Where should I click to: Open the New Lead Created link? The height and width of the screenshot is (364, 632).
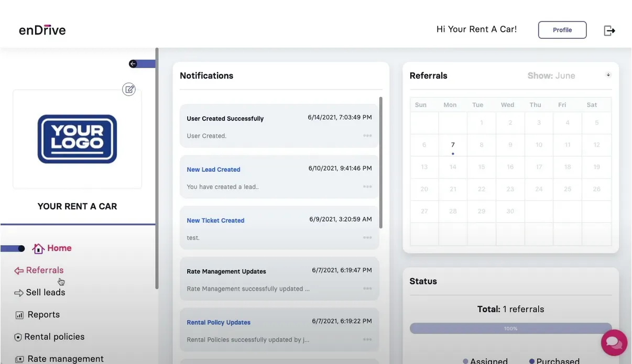pyautogui.click(x=213, y=170)
